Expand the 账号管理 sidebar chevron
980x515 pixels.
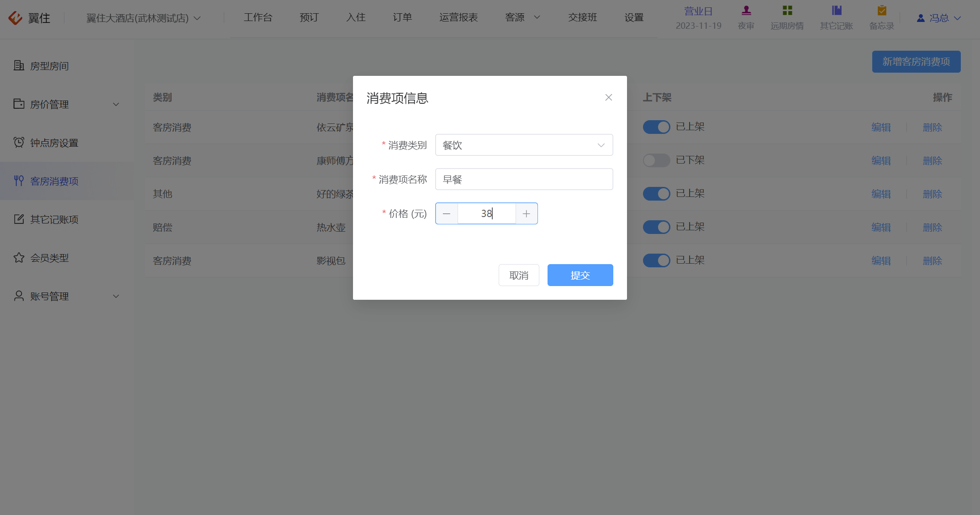(116, 296)
